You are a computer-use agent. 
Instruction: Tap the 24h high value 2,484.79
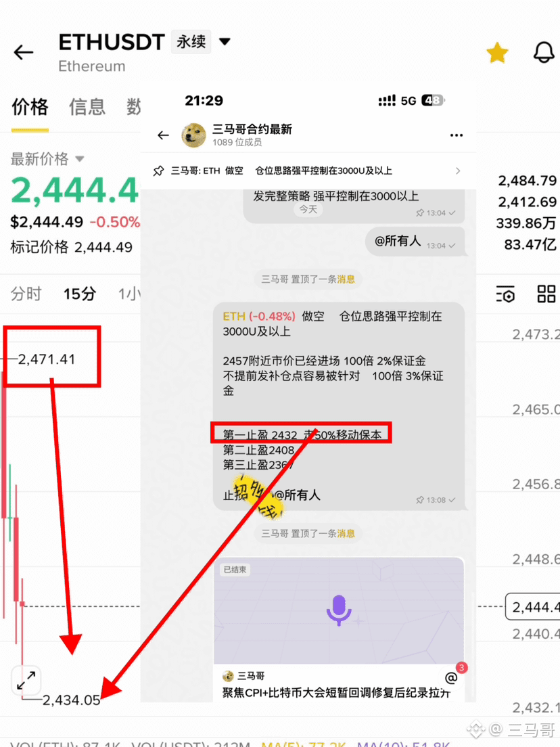[527, 181]
